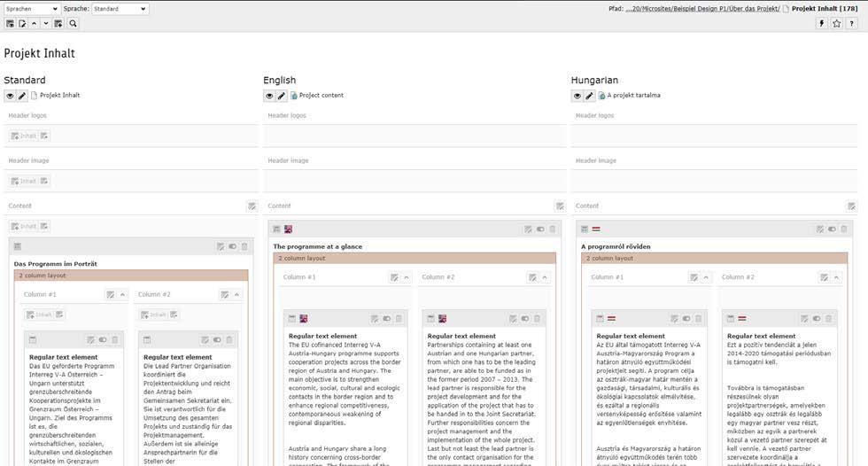Toggle visibility of Standard Column #2 text element
Screen dimensions: 868x466
point(217,340)
